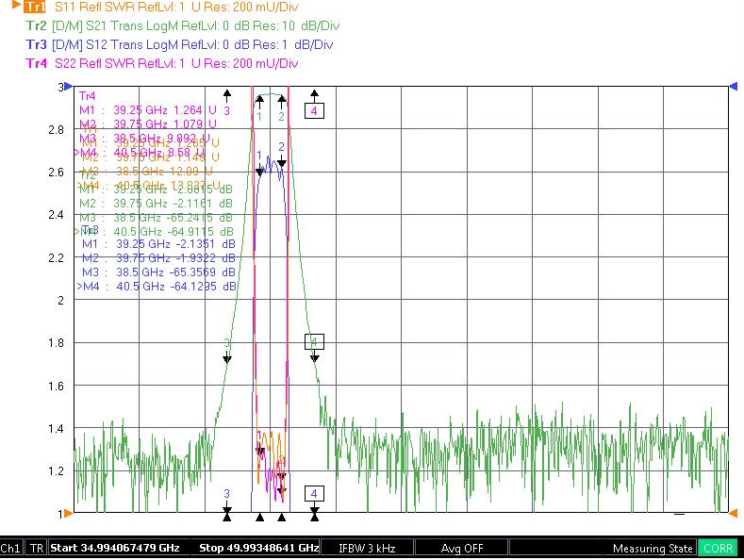Select green marker 3 on left skirt of S21
The image size is (744, 560).
tap(227, 343)
